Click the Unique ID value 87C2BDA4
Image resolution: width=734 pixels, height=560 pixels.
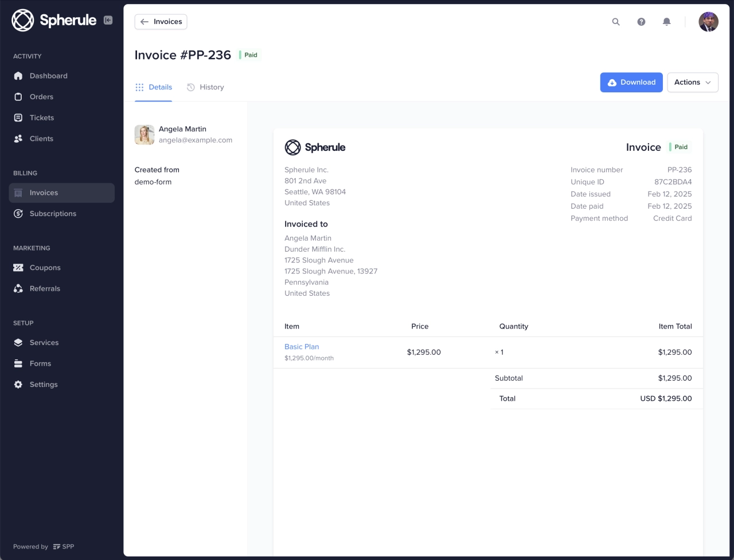click(673, 182)
